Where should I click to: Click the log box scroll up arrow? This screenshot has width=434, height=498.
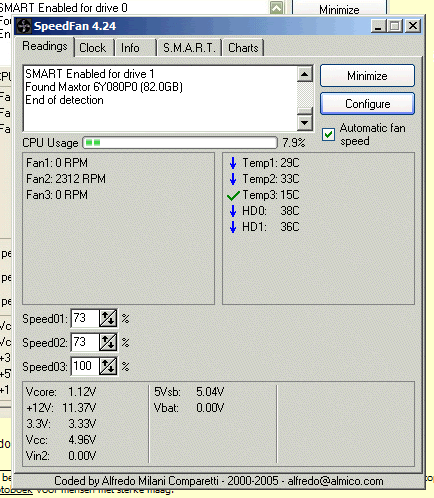(x=305, y=74)
